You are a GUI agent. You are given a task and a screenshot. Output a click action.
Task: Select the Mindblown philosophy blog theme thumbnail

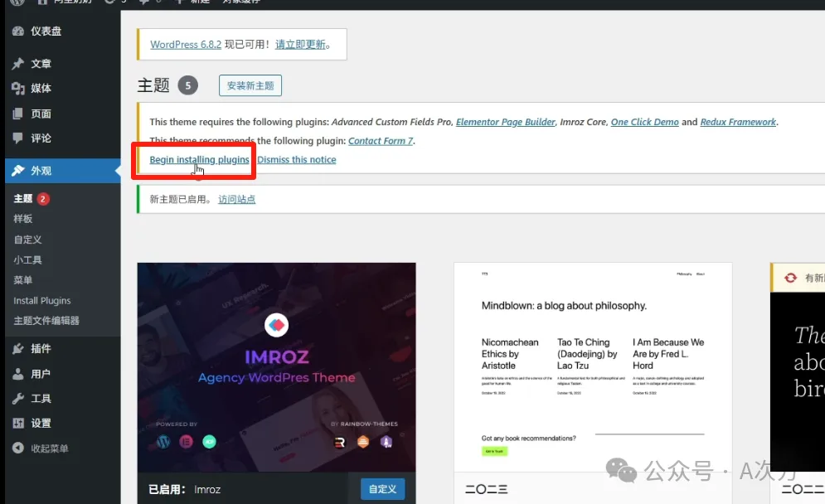pos(593,367)
